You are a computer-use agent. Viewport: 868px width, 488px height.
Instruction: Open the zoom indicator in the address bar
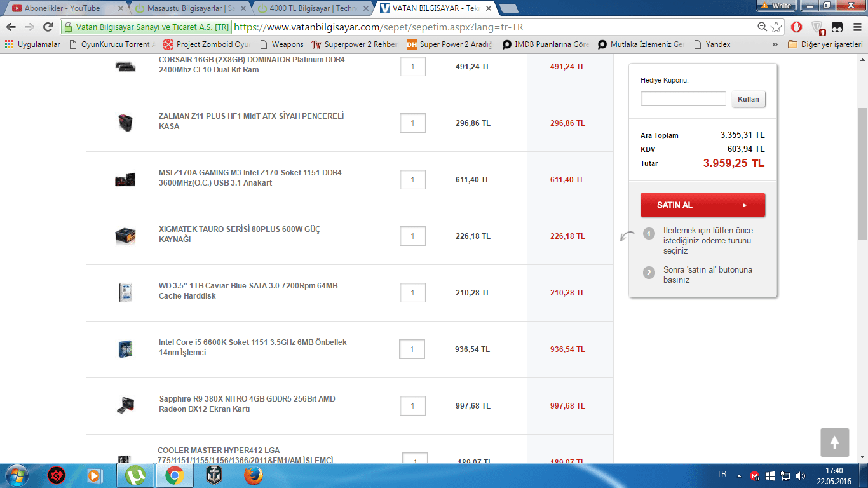click(x=763, y=27)
